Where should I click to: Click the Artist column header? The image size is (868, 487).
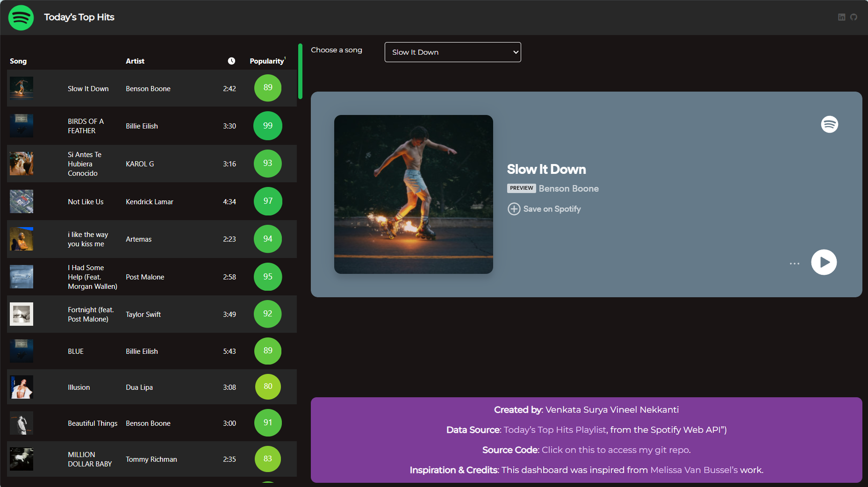[135, 61]
